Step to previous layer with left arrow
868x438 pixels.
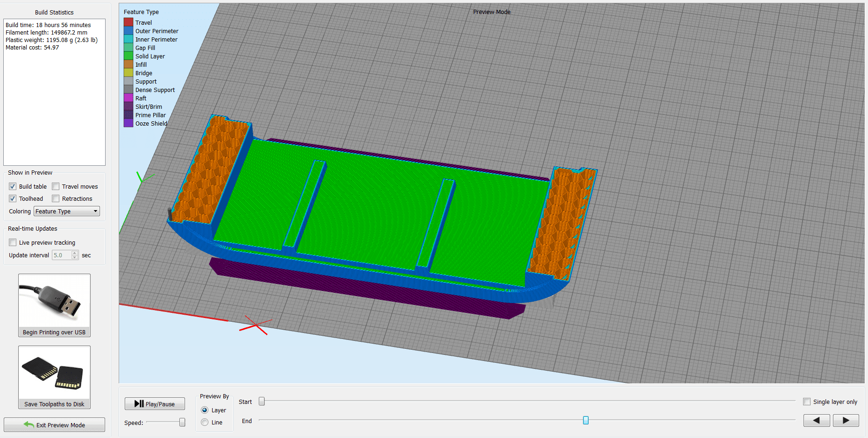tap(816, 420)
